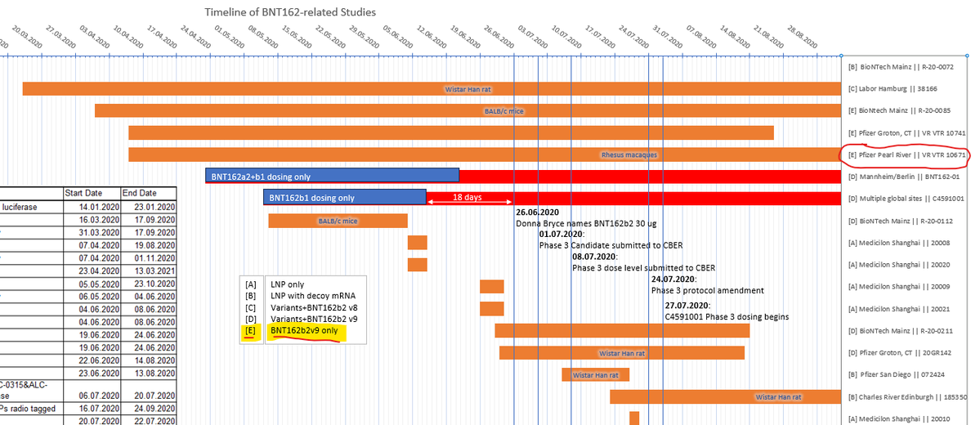Image resolution: width=980 pixels, height=425 pixels.
Task: Click the End Date column header
Action: tap(140, 193)
